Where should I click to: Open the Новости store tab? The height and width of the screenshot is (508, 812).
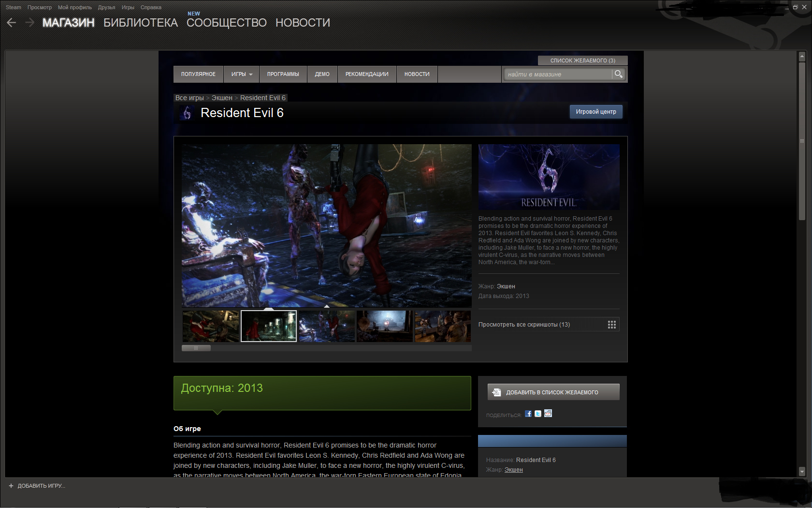[x=417, y=74]
